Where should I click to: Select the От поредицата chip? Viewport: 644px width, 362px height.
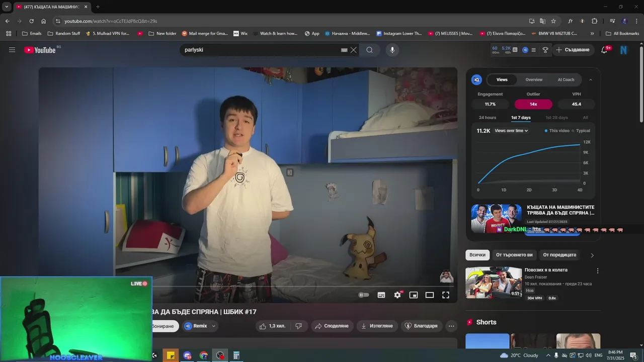[559, 255]
